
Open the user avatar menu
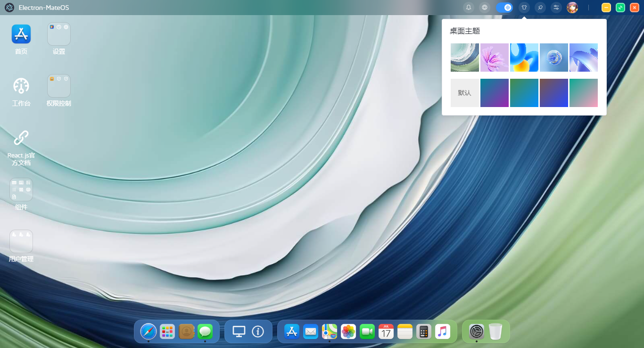(x=572, y=7)
